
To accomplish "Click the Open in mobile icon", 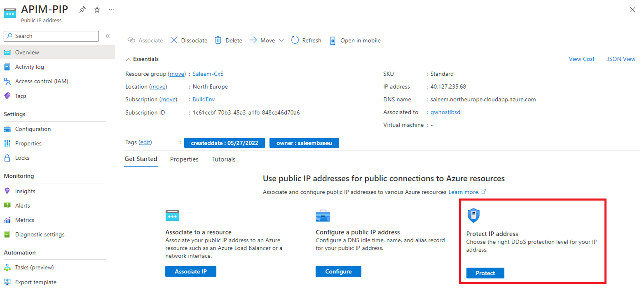I will [333, 41].
